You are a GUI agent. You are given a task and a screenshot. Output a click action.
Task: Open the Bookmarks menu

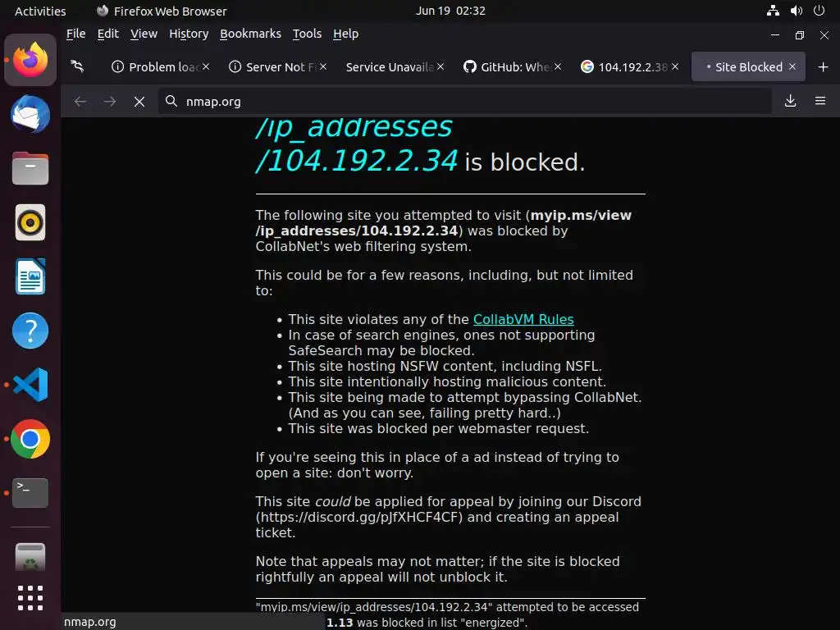click(x=250, y=34)
